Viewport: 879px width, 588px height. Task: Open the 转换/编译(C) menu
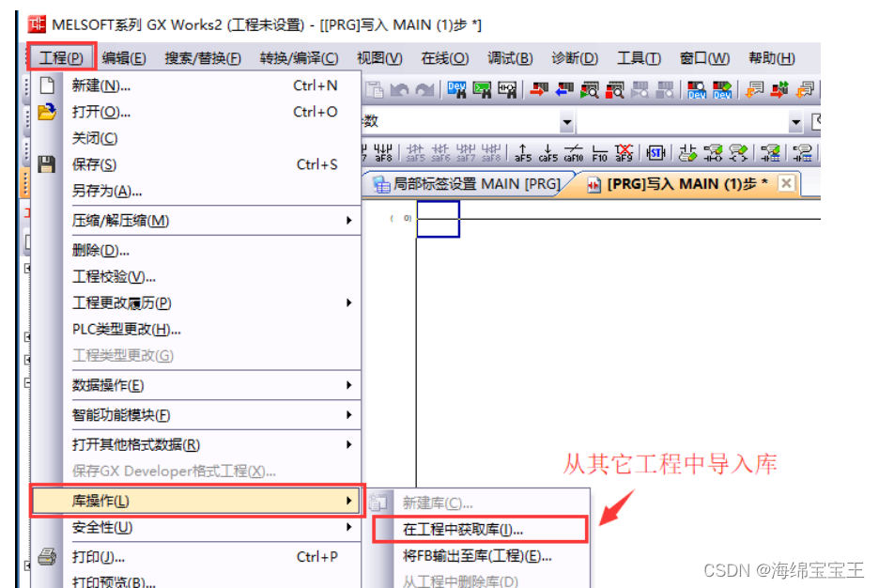point(299,57)
